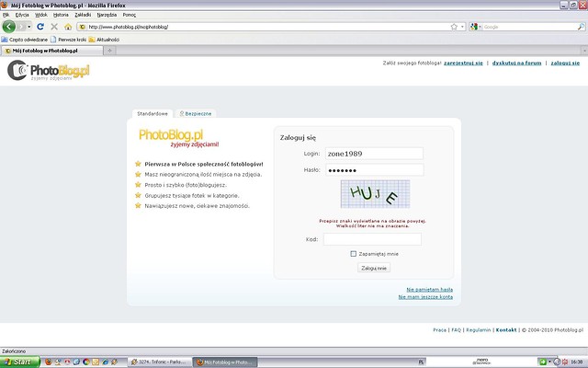Open the Zakładki menu
This screenshot has width=588, height=368.
click(83, 15)
